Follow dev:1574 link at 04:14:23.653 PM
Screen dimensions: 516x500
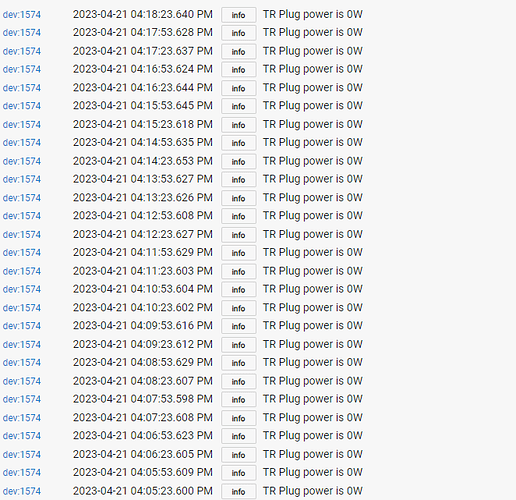(22, 161)
